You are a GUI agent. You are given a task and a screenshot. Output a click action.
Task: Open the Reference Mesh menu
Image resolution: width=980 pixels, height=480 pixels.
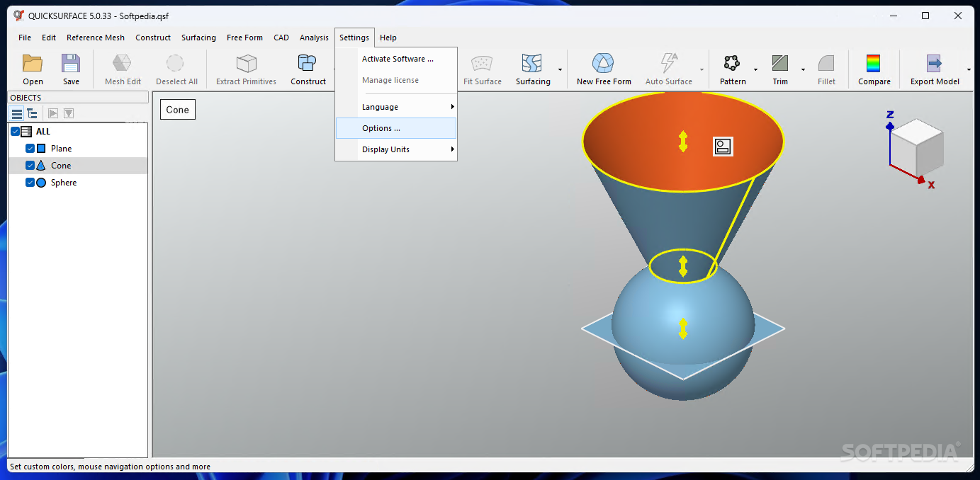(x=96, y=38)
